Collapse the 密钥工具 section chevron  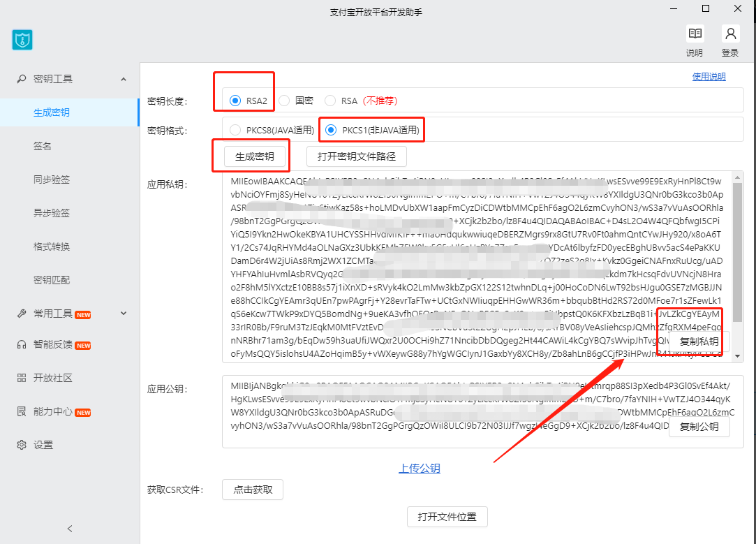124,79
